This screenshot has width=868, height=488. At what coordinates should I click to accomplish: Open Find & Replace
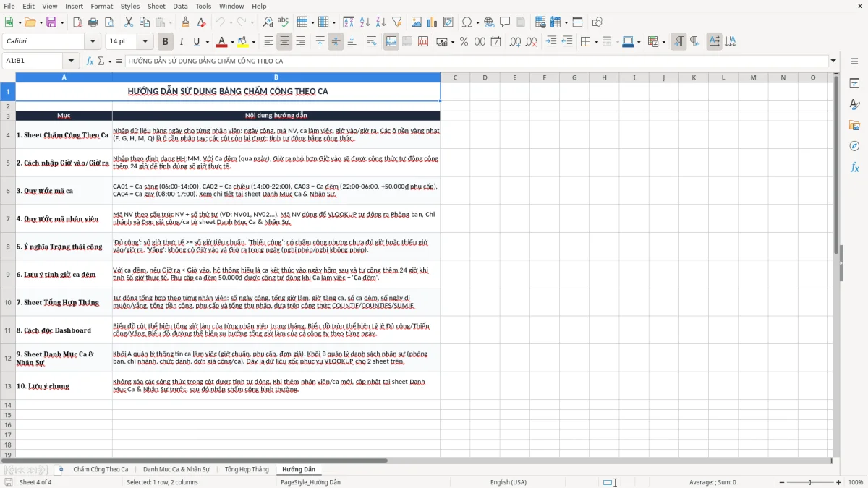coord(268,22)
